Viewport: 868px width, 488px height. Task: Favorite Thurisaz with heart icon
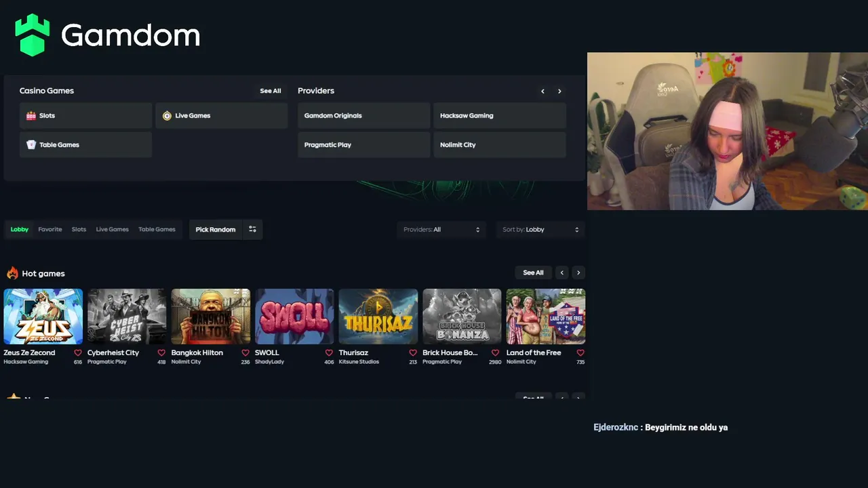pos(413,353)
